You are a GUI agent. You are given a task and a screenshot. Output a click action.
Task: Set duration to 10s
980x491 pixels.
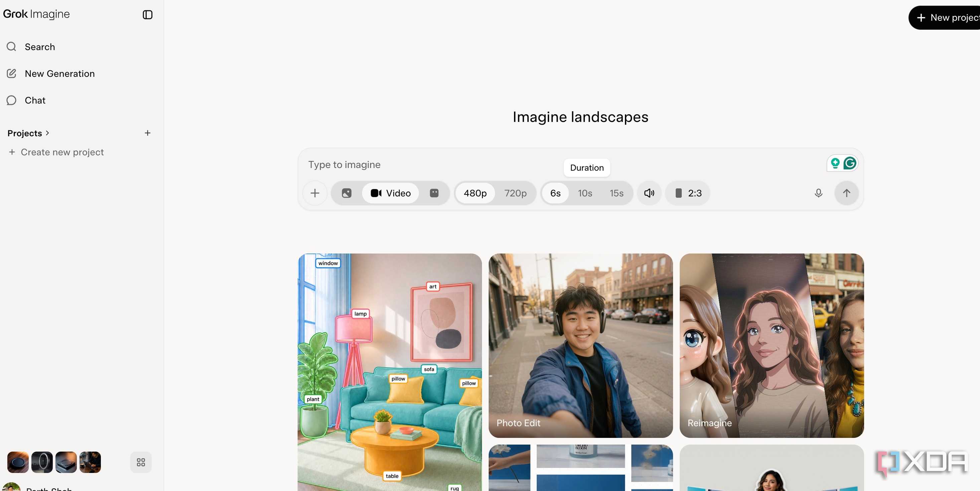tap(585, 193)
